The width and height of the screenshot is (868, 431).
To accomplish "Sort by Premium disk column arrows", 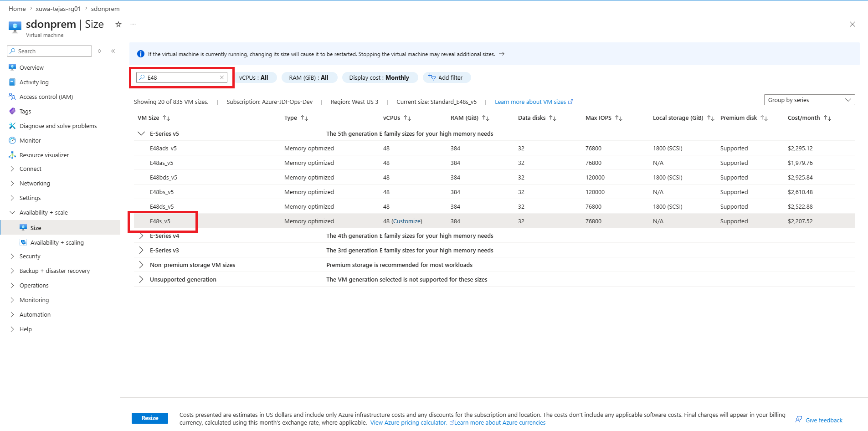I will 764,118.
